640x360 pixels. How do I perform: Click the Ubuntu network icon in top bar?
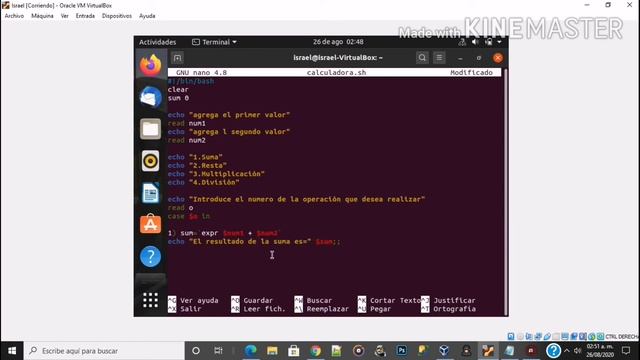tap(462, 42)
